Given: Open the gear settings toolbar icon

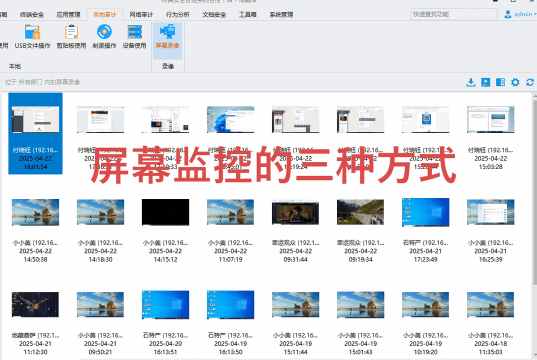Looking at the screenshot, I should 515,82.
